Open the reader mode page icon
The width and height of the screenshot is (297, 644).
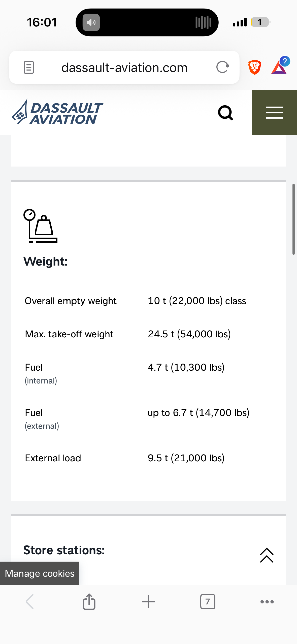tap(29, 68)
